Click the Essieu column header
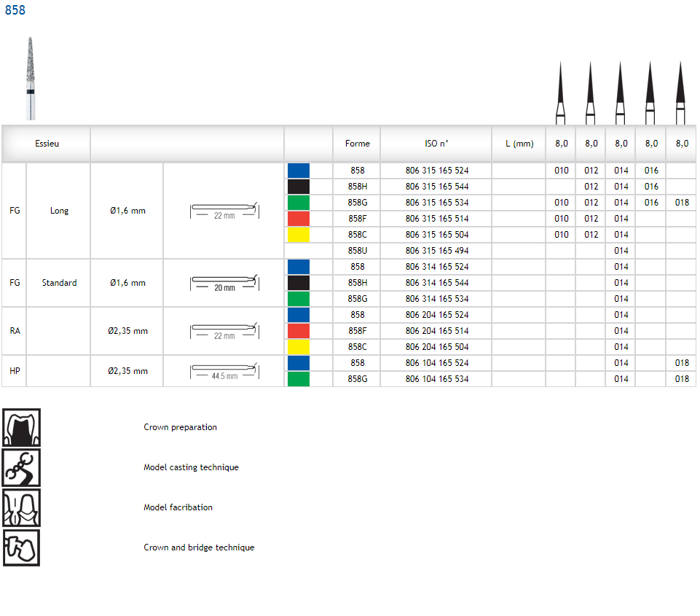Screen dimensions: 700x616 [47, 144]
